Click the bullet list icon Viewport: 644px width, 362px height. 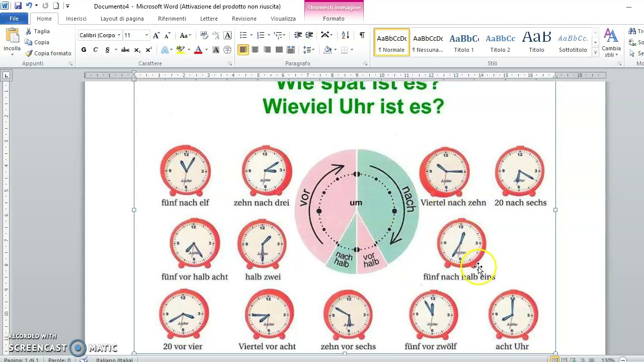(243, 35)
